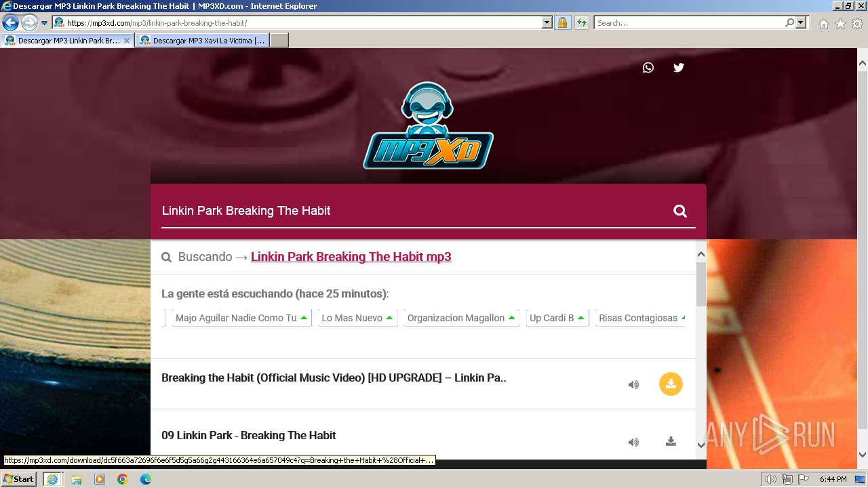Screen dimensions: 868x488
Task: Click the results list scrollbar thumb
Action: 701,285
